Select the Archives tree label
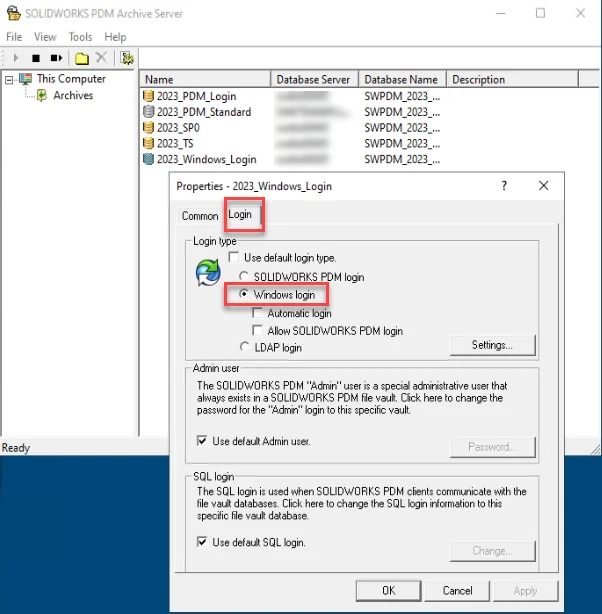The width and height of the screenshot is (602, 614). 73,95
